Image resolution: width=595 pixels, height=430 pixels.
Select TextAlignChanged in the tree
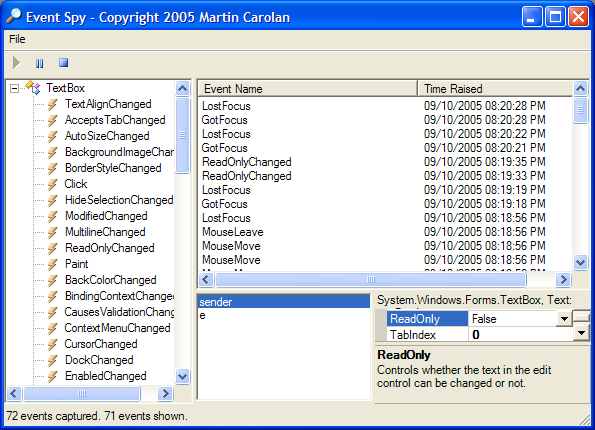pos(108,104)
